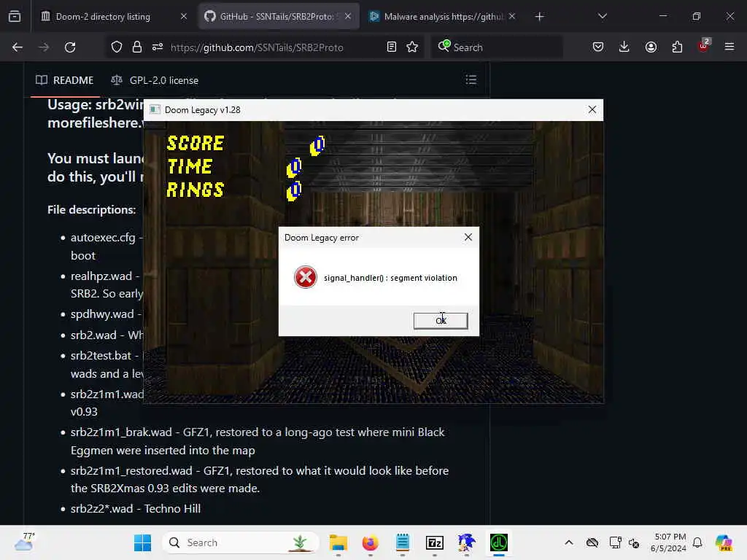Image resolution: width=747 pixels, height=560 pixels.
Task: Go back to previous page
Action: click(x=18, y=47)
